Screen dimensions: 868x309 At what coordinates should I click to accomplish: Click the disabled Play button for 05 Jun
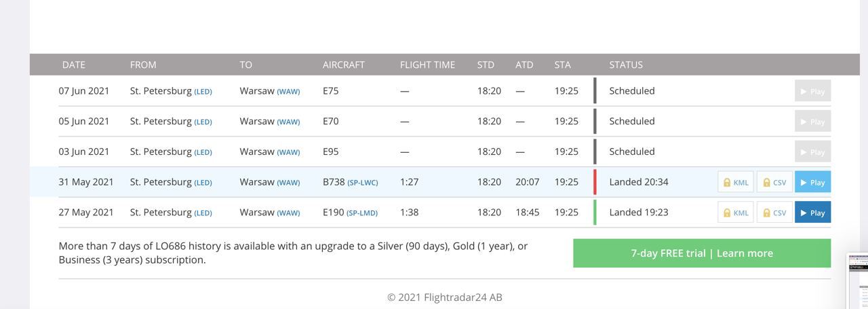pyautogui.click(x=812, y=122)
